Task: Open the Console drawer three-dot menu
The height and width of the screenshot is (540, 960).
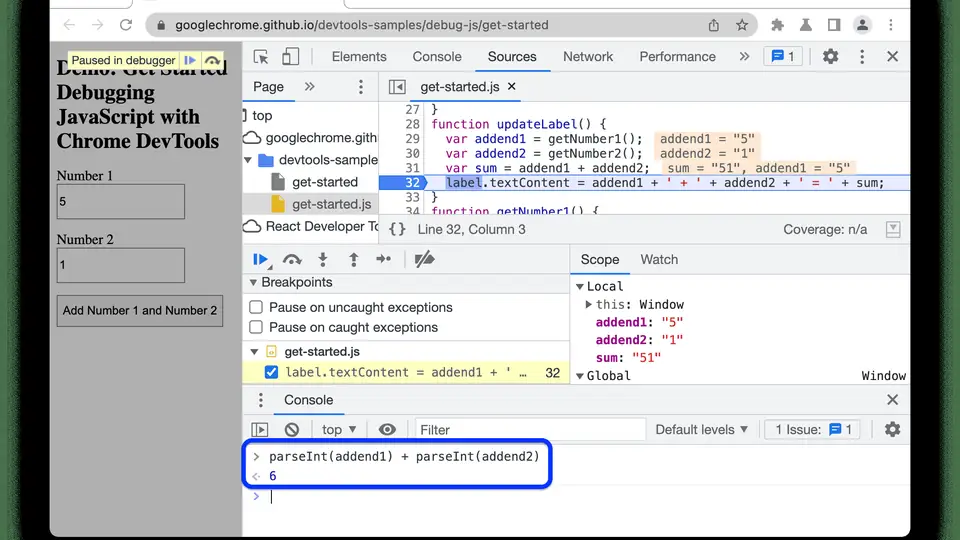Action: [x=261, y=400]
